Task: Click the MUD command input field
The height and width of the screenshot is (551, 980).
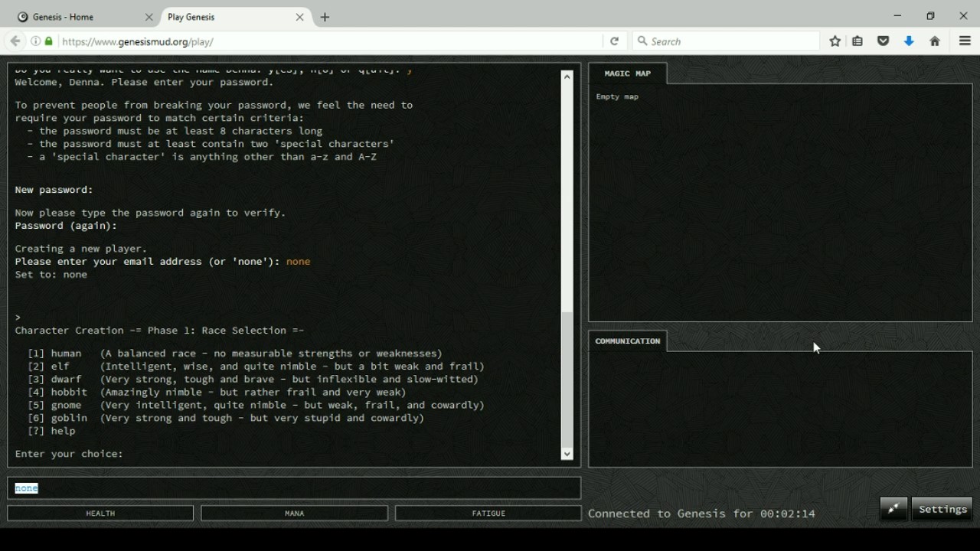Action: pyautogui.click(x=294, y=488)
